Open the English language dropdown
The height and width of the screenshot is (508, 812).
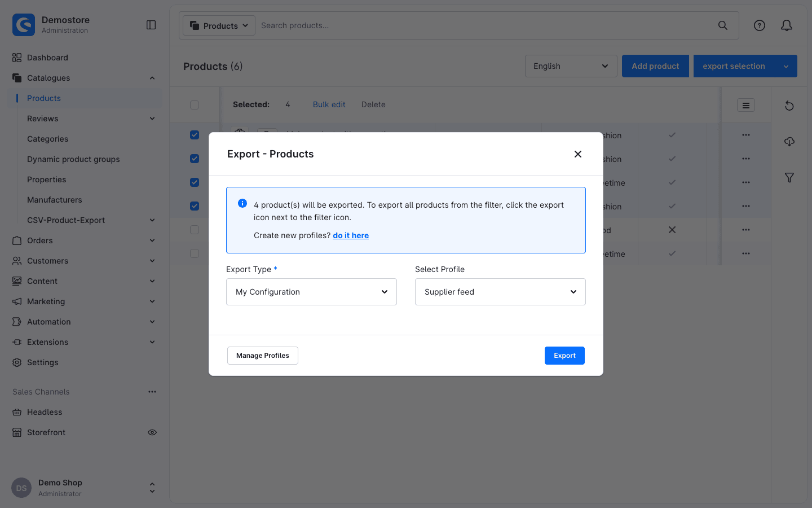[571, 66]
